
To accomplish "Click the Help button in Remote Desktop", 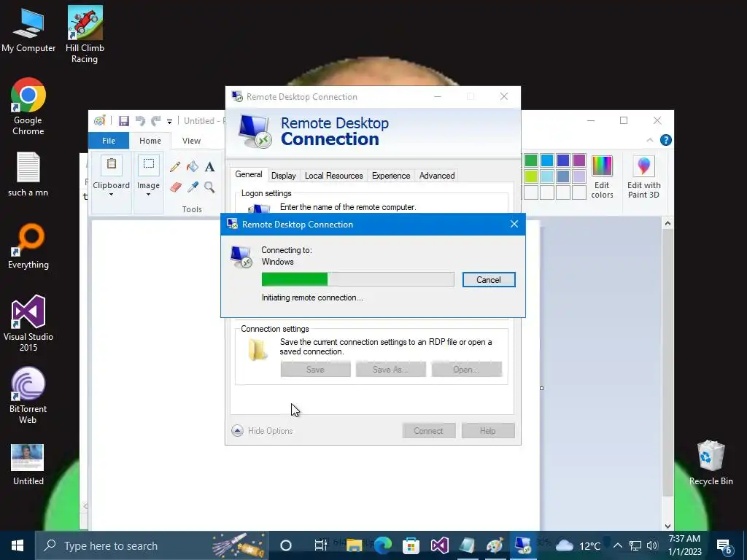I will pos(488,430).
